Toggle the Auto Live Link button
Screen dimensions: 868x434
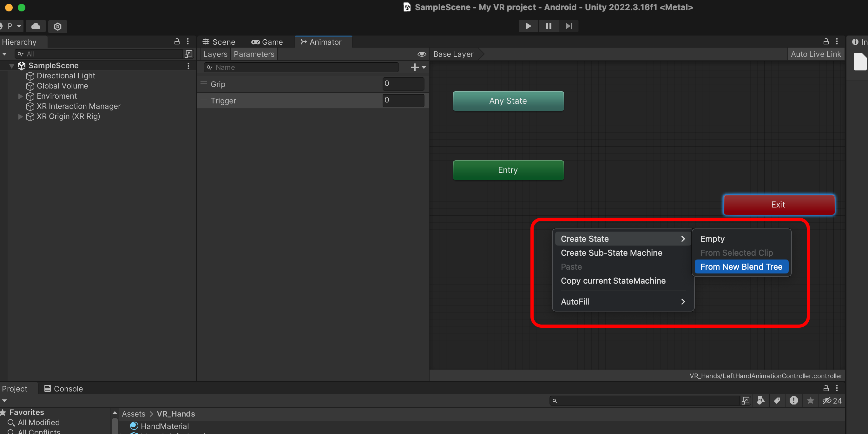click(815, 54)
